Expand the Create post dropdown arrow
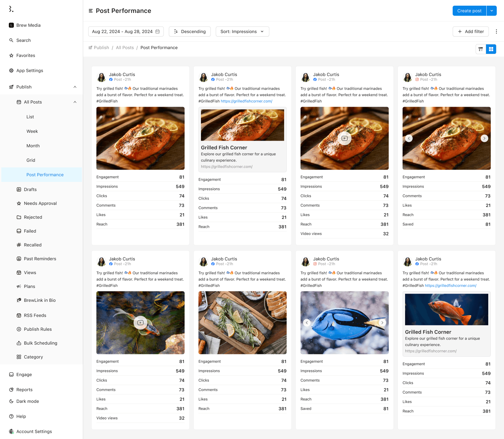 click(x=491, y=11)
